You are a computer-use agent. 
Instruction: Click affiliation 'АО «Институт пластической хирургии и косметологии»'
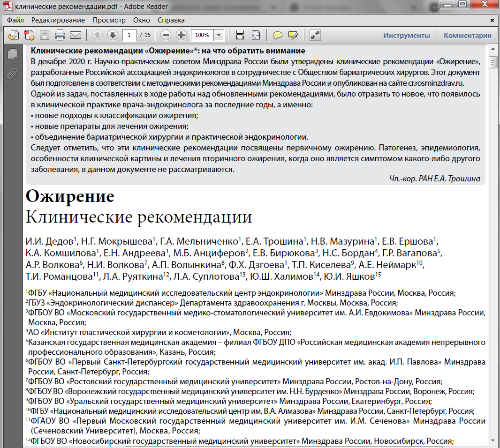[129, 332]
